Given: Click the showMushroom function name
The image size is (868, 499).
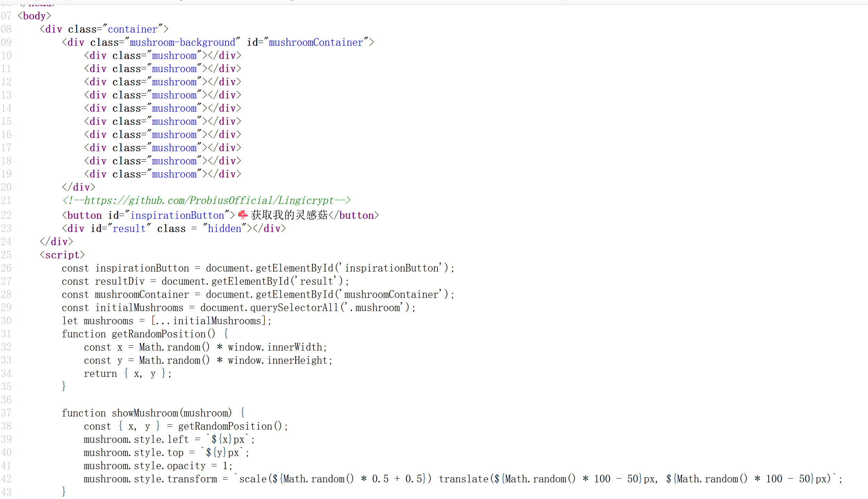Looking at the screenshot, I should pyautogui.click(x=144, y=413).
